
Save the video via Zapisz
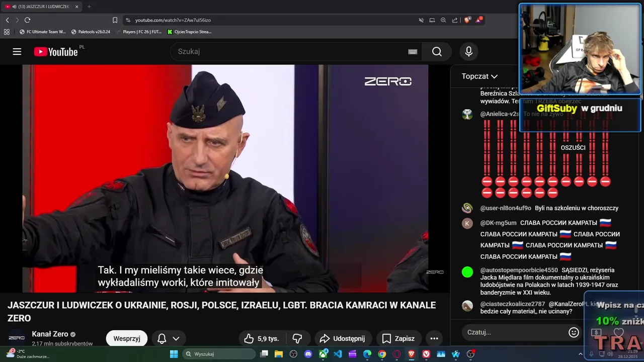point(398,338)
